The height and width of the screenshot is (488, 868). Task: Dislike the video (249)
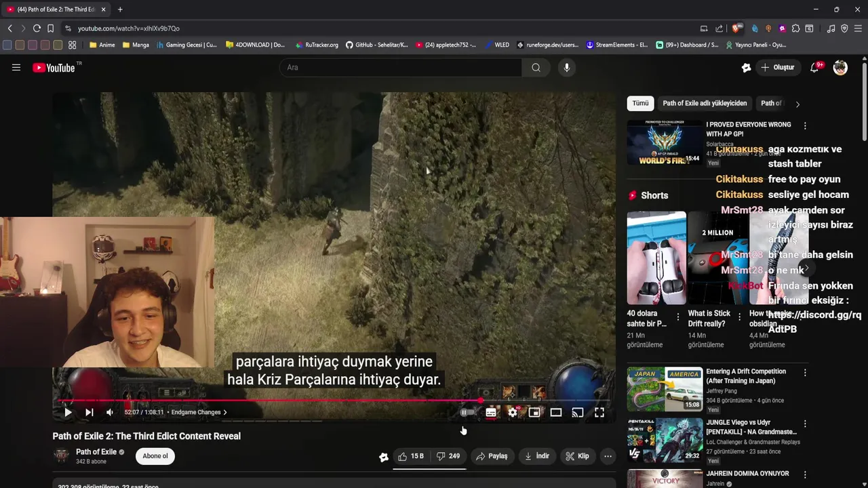pos(448,456)
